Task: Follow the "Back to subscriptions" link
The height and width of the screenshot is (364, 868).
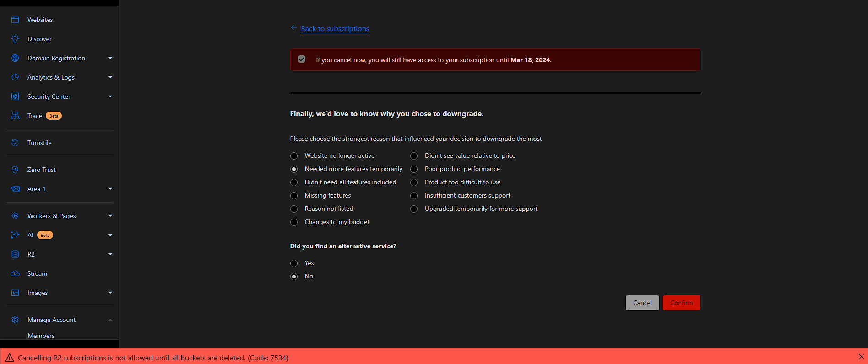Action: point(335,29)
